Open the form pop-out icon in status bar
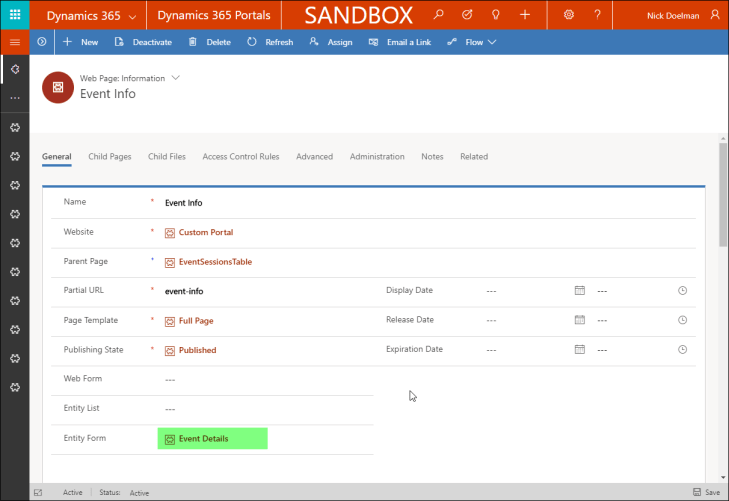This screenshot has width=729, height=501. (38, 493)
